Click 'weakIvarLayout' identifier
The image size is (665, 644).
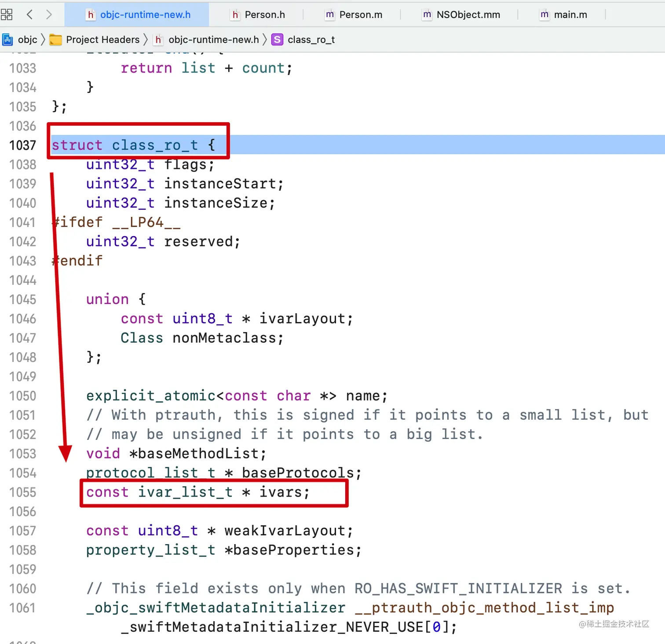tap(285, 531)
